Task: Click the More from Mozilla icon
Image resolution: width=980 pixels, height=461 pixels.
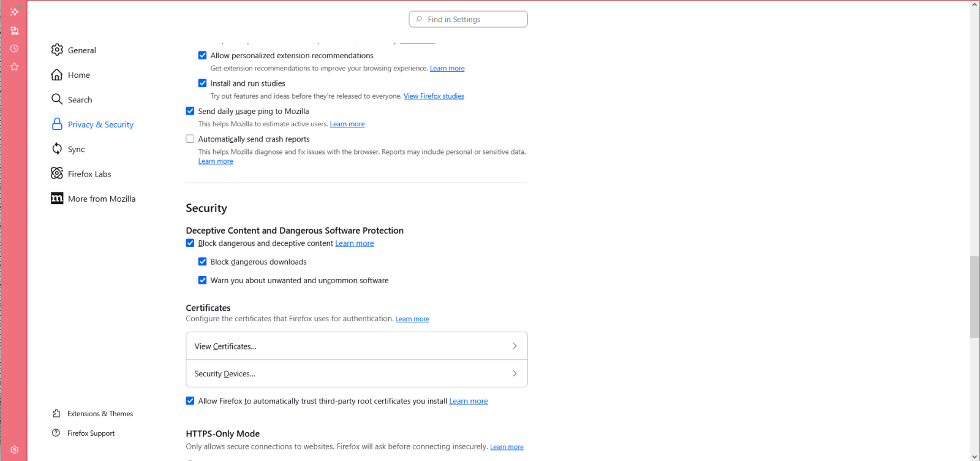Action: point(57,198)
